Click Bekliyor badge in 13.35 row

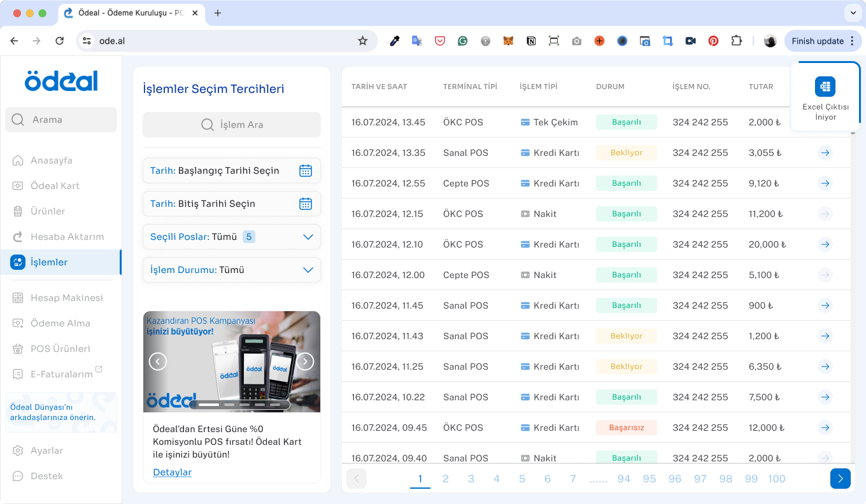(x=627, y=153)
